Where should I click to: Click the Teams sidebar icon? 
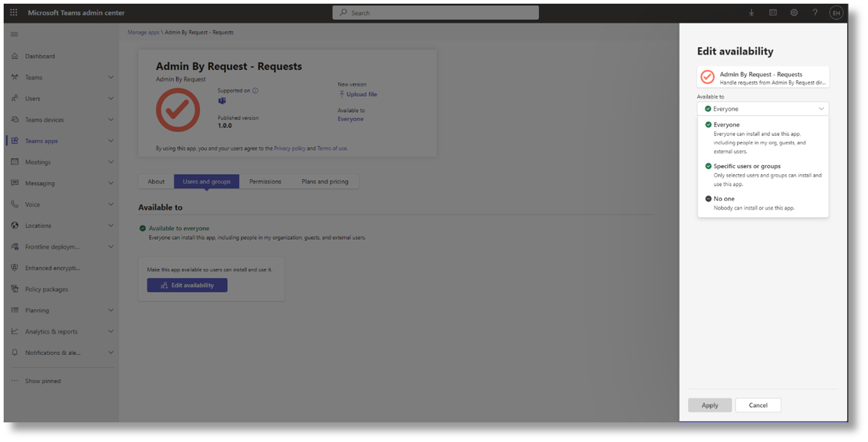tap(15, 77)
